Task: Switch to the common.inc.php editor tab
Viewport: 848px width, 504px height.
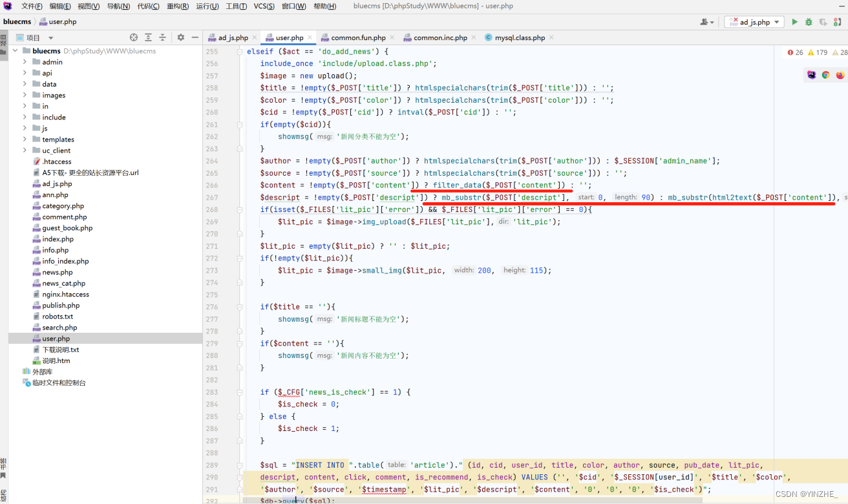Action: tap(440, 38)
